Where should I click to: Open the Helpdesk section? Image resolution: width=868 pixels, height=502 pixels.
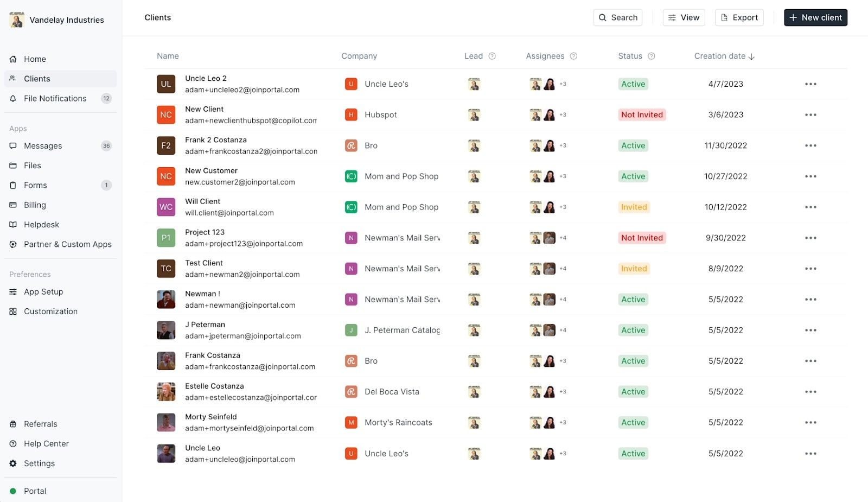point(40,224)
